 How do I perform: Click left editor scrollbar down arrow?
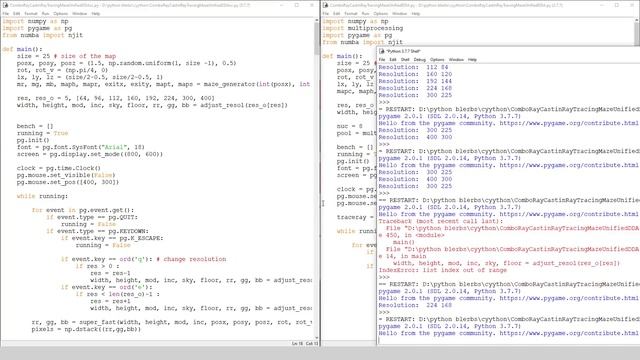317,338
